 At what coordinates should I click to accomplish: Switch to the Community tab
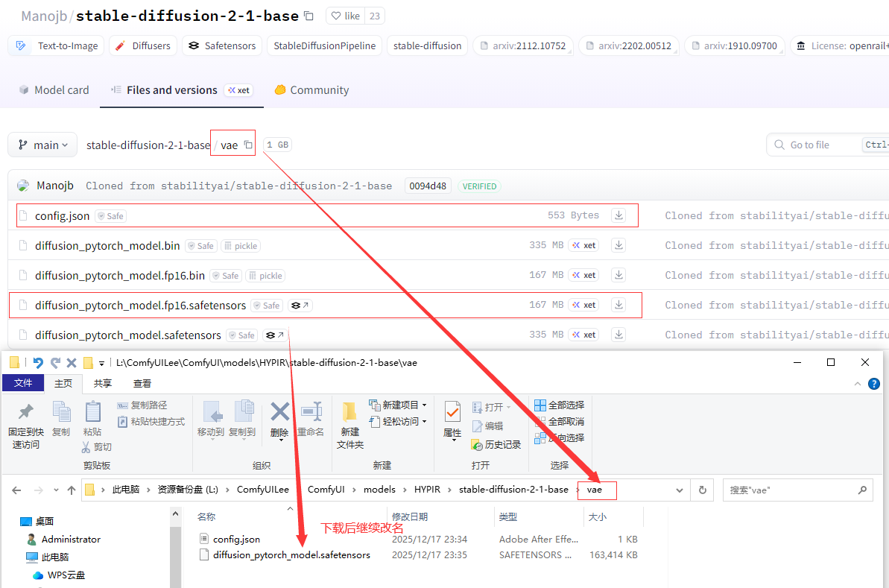click(311, 90)
